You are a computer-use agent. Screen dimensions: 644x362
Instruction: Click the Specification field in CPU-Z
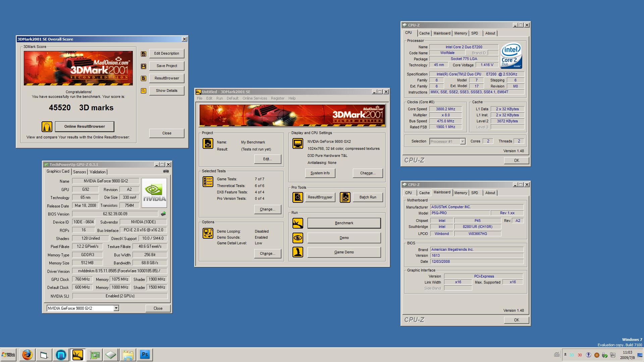tap(477, 74)
